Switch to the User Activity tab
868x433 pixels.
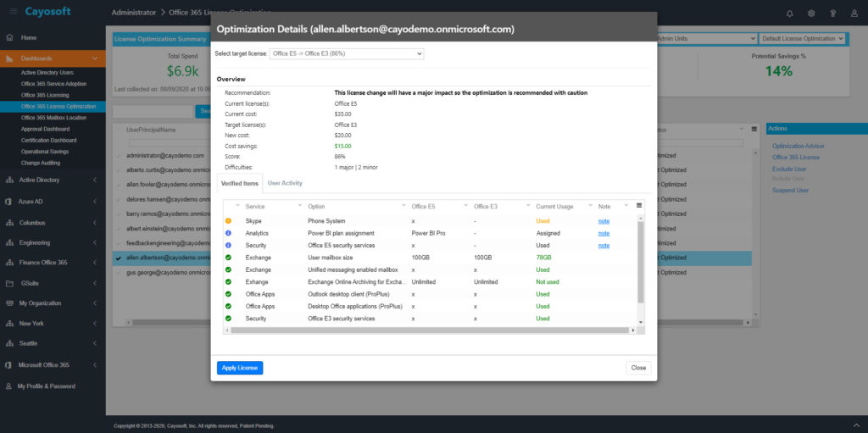pos(285,183)
